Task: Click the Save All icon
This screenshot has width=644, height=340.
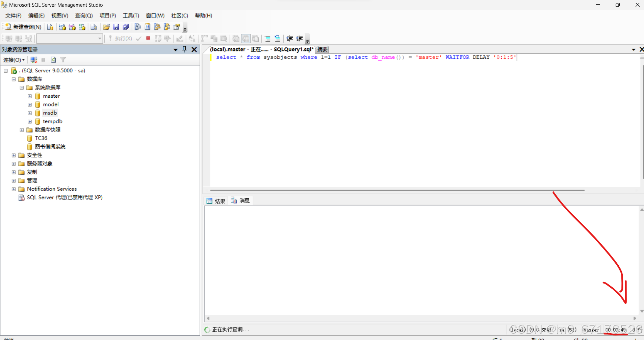Action: [126, 27]
